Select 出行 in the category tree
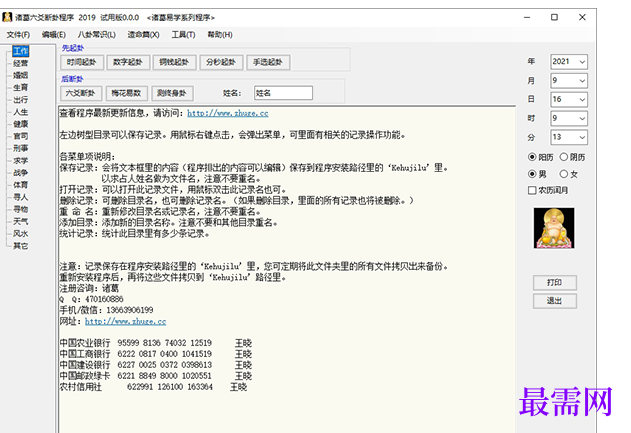The image size is (631, 433). point(21,100)
